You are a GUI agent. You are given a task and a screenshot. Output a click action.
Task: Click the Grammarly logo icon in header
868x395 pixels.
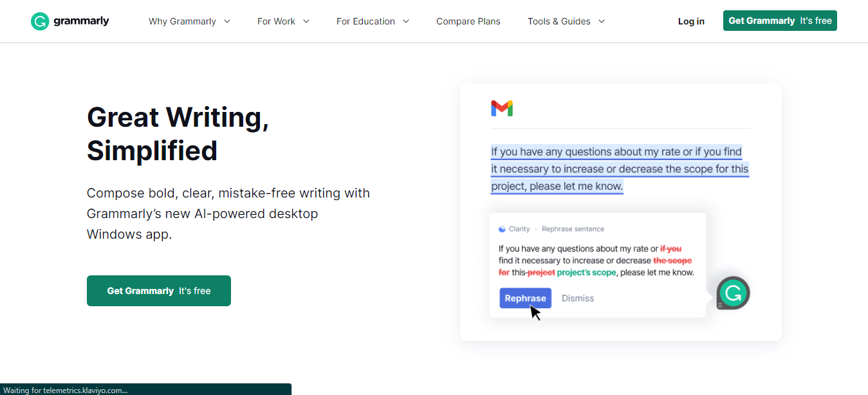click(x=40, y=21)
